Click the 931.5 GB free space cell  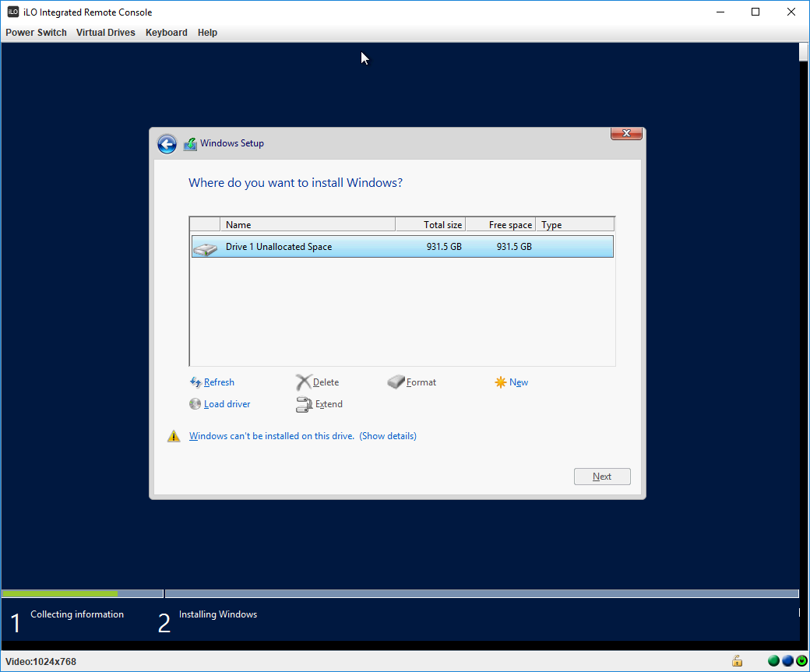pos(514,246)
